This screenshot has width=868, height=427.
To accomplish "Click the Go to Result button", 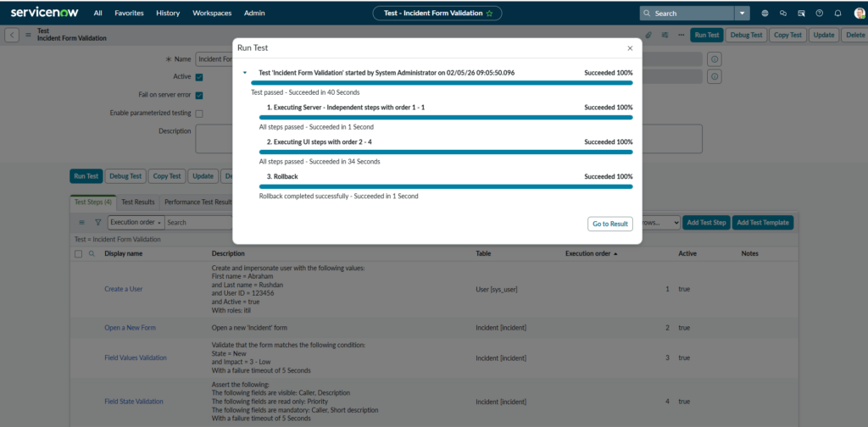I will coord(610,224).
